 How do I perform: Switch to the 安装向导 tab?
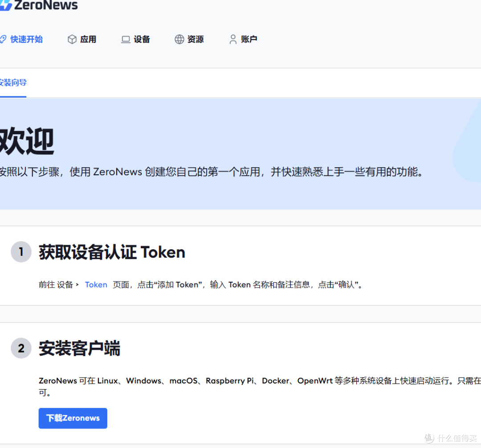[13, 82]
